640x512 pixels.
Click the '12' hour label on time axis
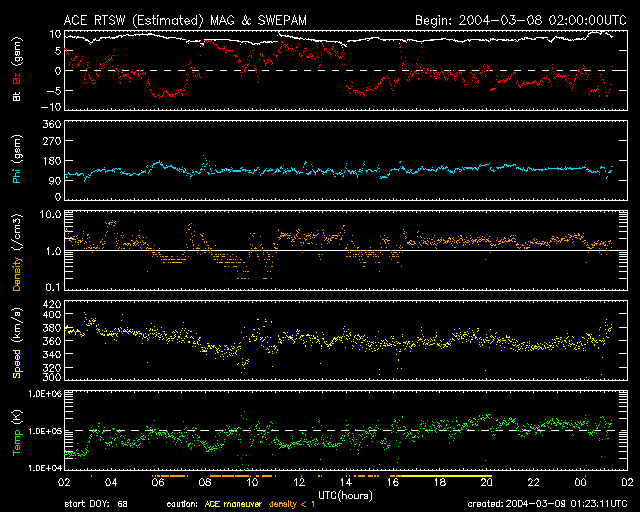click(x=299, y=483)
